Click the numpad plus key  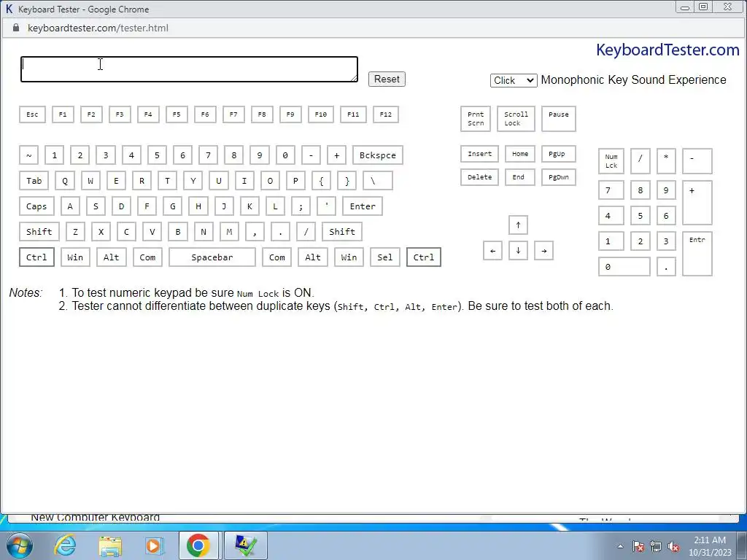[697, 203]
